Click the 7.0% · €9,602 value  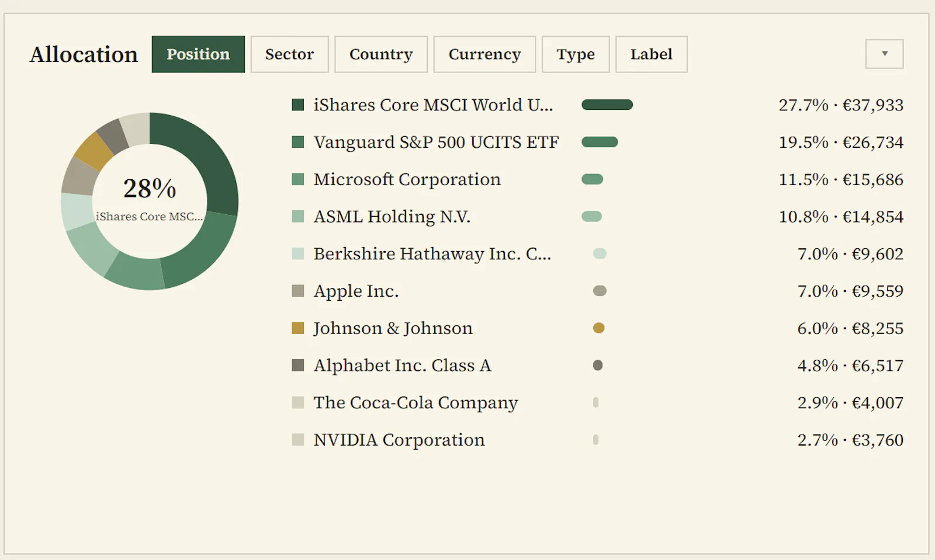[850, 254]
